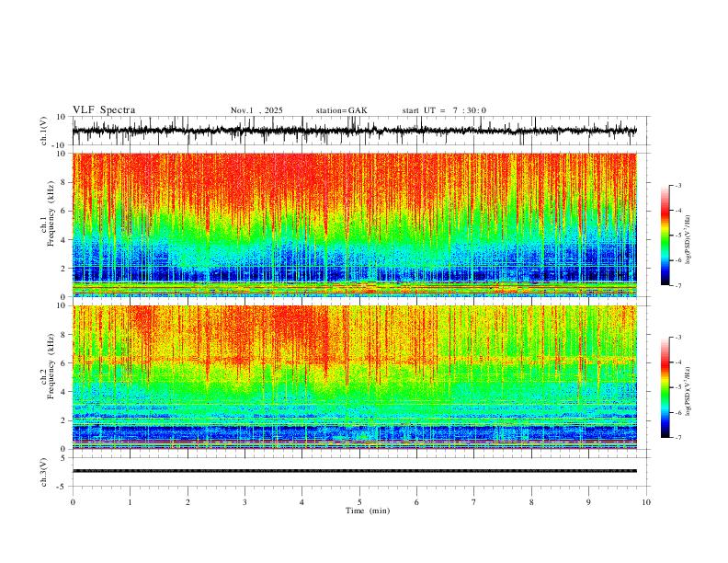728x563 pixels.
Task: Click ch.2 color scale label "-6"
Action: click(x=677, y=412)
